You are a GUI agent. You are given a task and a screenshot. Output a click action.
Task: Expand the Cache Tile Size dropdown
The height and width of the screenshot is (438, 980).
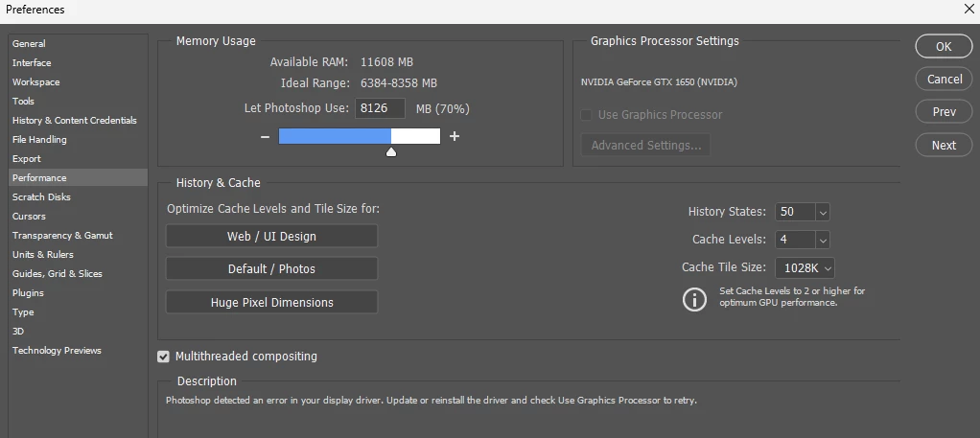[805, 268]
